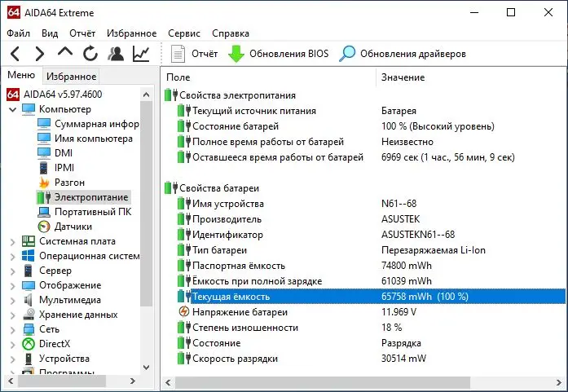Select the Свойства батареи group header

coord(219,188)
